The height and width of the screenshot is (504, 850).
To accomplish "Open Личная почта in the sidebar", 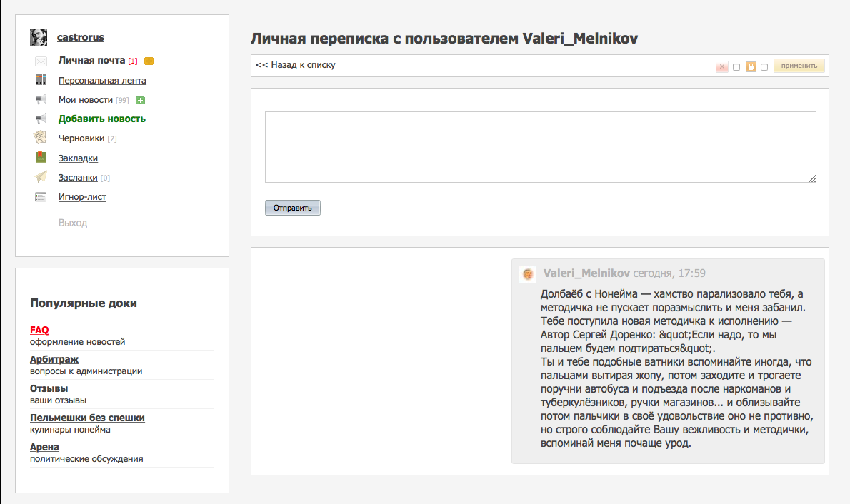I will 91,61.
